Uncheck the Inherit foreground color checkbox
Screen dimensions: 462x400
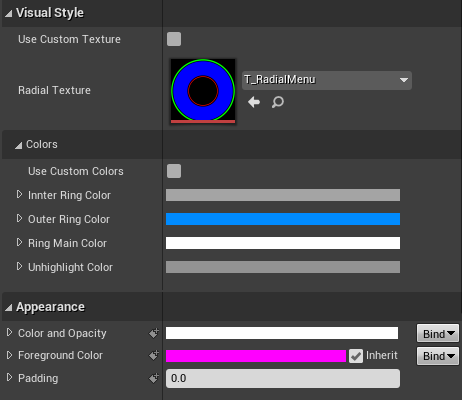(356, 356)
